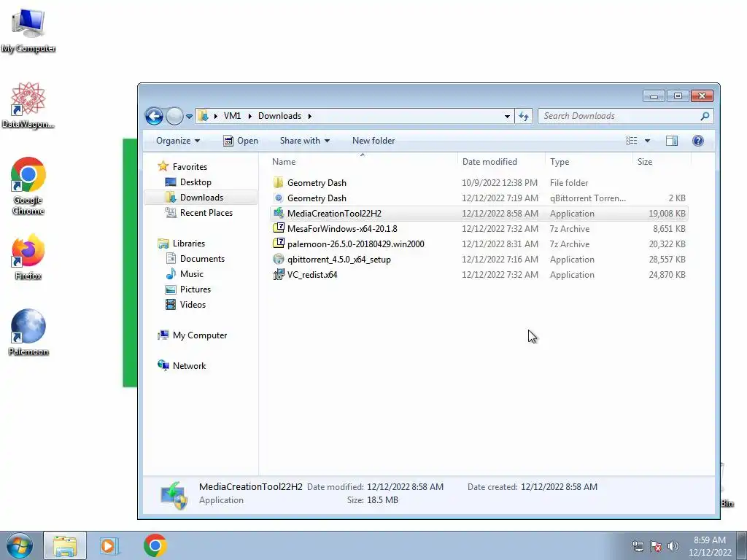Open the view options dropdown arrow
747x560 pixels.
point(648,141)
